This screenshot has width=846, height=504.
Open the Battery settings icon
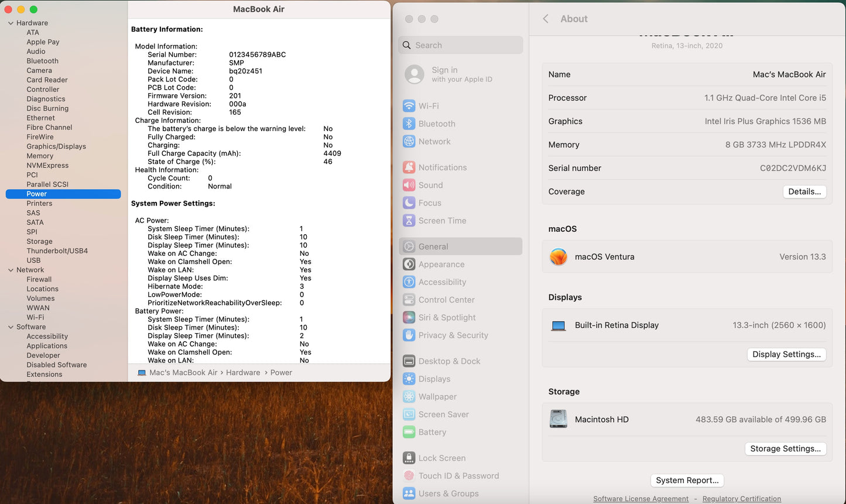pyautogui.click(x=409, y=432)
